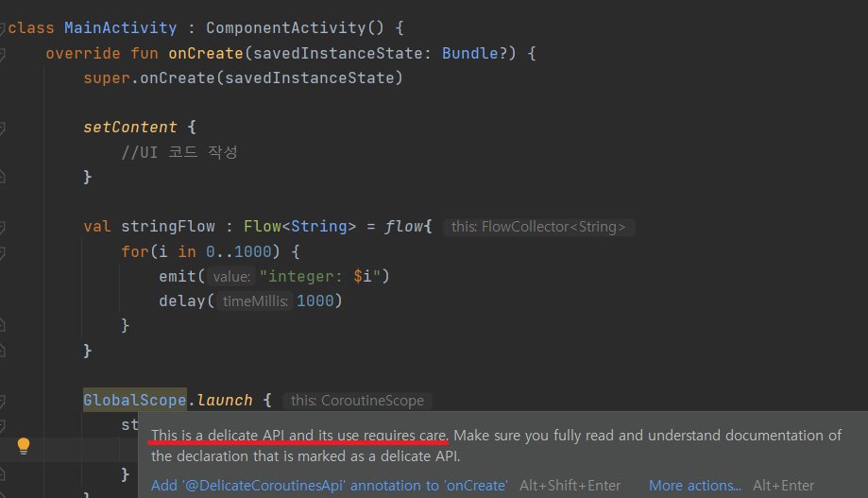Click the MainActivity class name
868x498 pixels.
120,27
